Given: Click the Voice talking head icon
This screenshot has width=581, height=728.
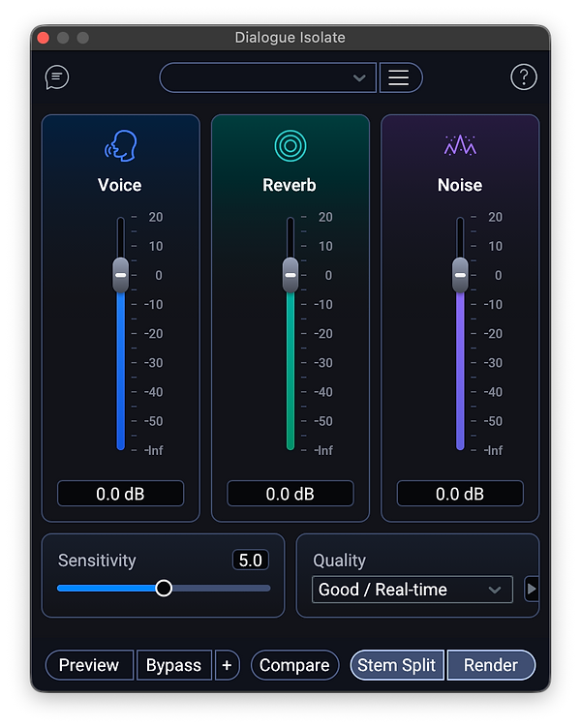Looking at the screenshot, I should coord(121,146).
